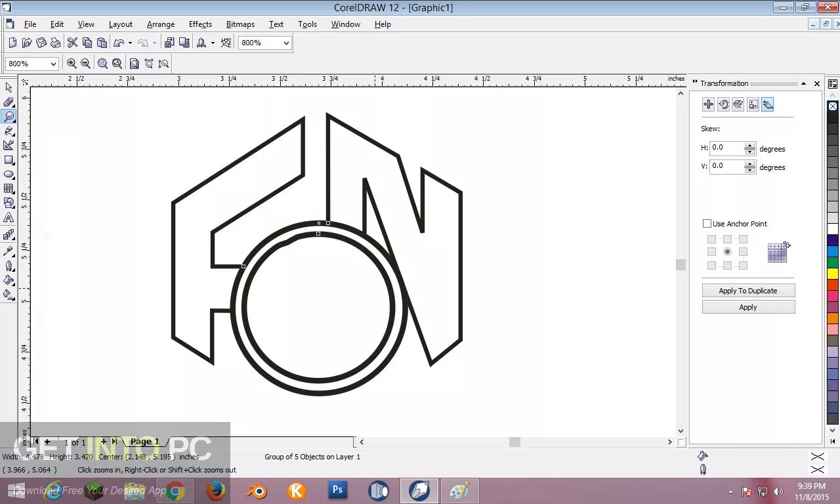Open the standard toolbar zoom level dropdown
The width and height of the screenshot is (840, 504).
pyautogui.click(x=286, y=43)
